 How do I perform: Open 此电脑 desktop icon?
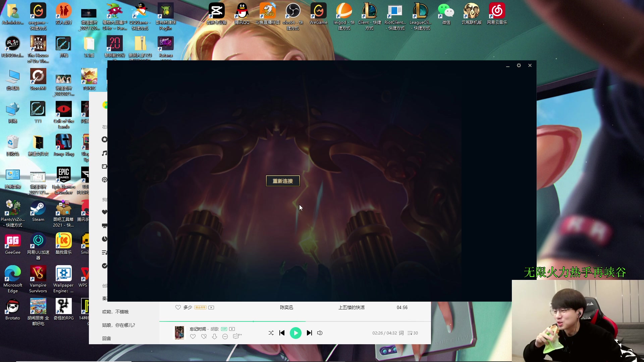pos(13,79)
